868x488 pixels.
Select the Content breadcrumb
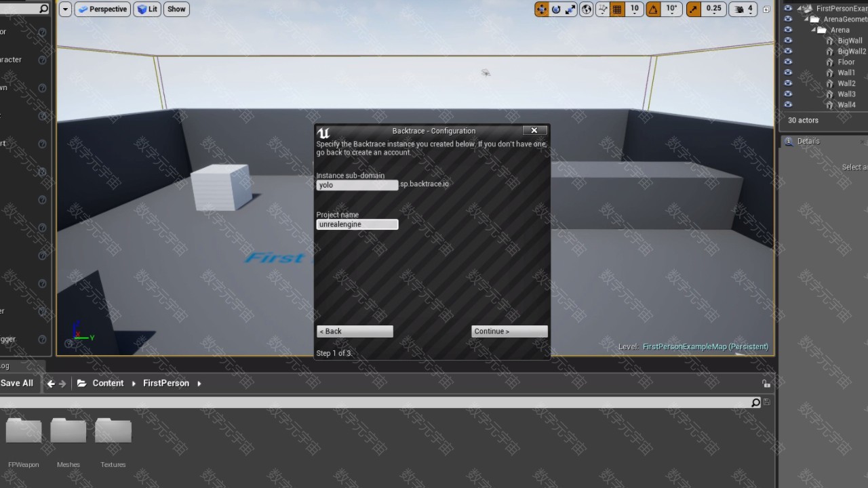(x=108, y=383)
